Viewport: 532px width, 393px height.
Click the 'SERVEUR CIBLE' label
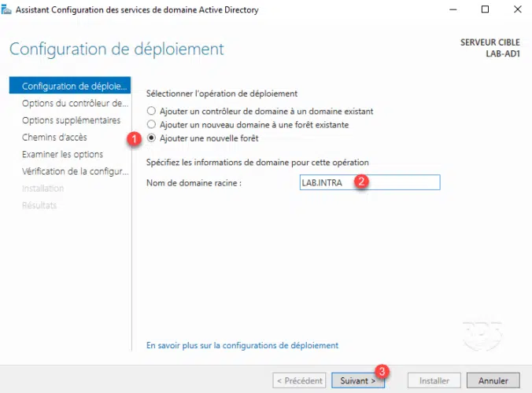click(490, 42)
